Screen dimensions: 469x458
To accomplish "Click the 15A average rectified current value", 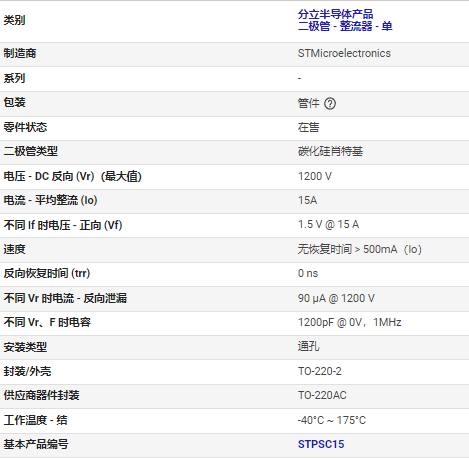I will [x=307, y=200].
